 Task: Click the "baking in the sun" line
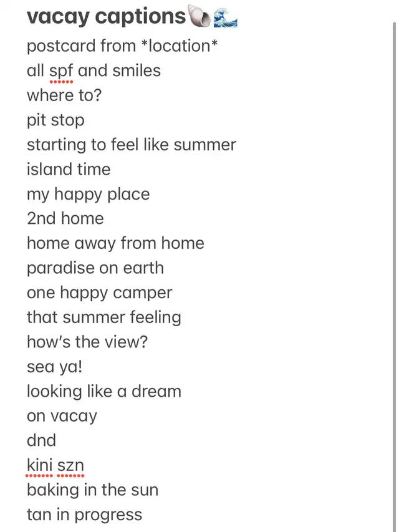coord(92,490)
